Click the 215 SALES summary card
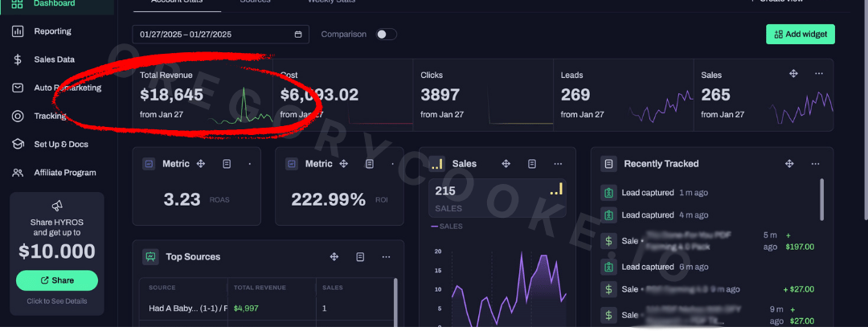 pos(497,198)
